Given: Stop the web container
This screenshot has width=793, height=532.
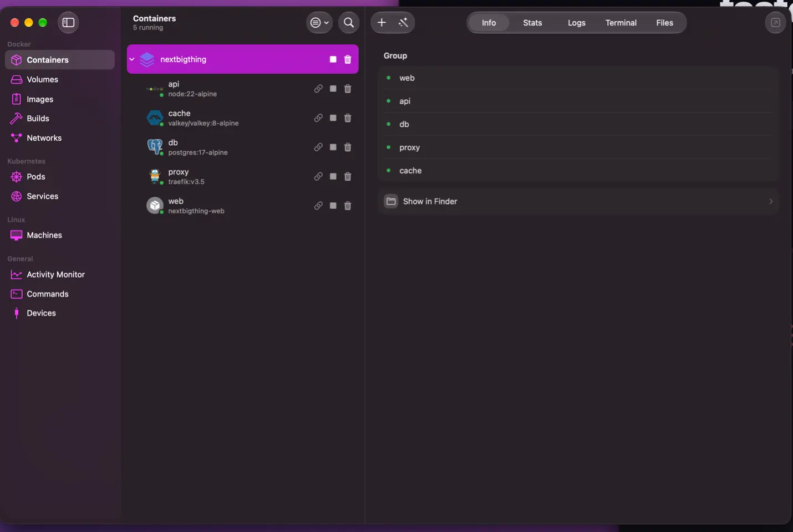Looking at the screenshot, I should coord(333,206).
